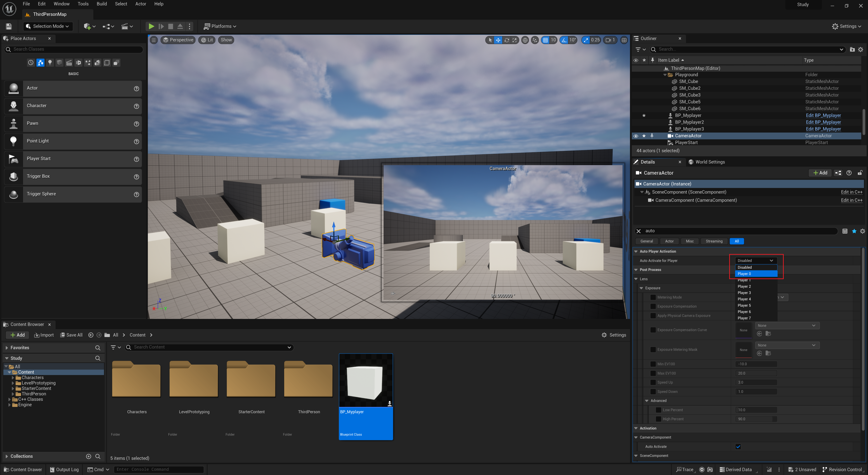Click the Save icon in main toolbar
This screenshot has height=475, width=868.
(x=9, y=26)
